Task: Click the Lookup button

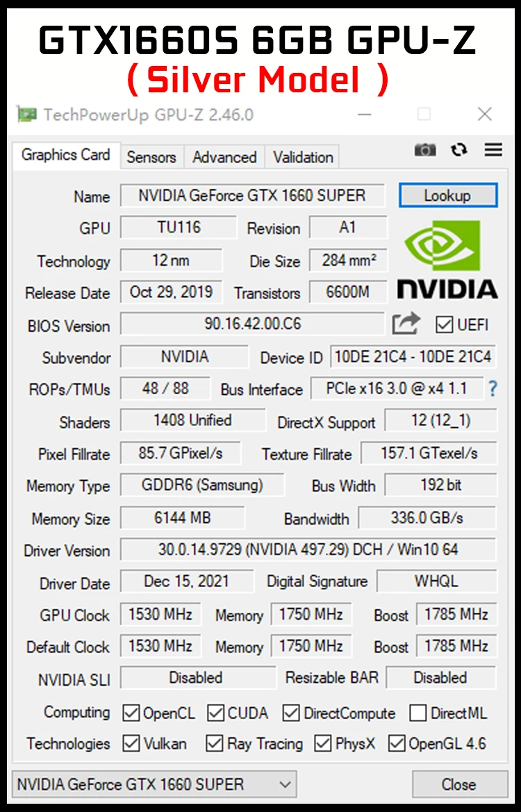Action: coord(448,195)
